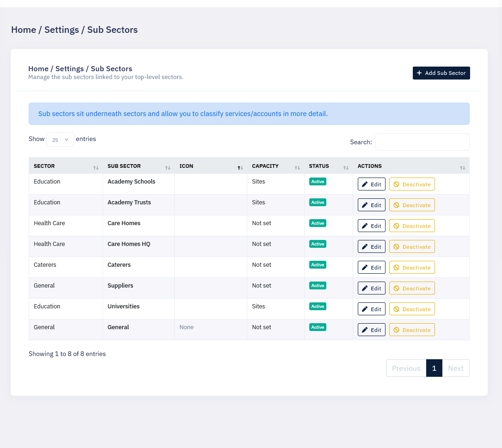The image size is (502, 448).
Task: Click Sites capacity for Academy Trusts
Action: tap(258, 203)
